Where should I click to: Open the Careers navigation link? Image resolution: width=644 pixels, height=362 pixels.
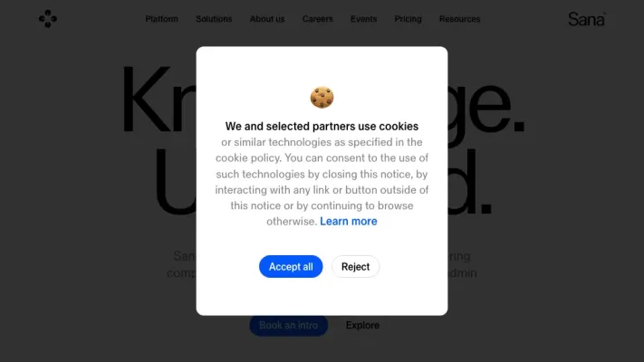pos(318,19)
